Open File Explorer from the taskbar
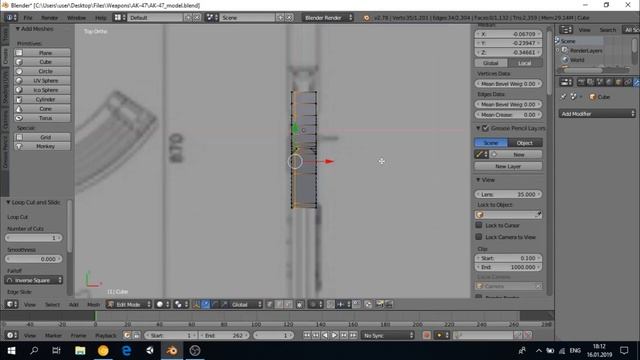Screen dimensions: 640x360 pyautogui.click(x=80, y=351)
